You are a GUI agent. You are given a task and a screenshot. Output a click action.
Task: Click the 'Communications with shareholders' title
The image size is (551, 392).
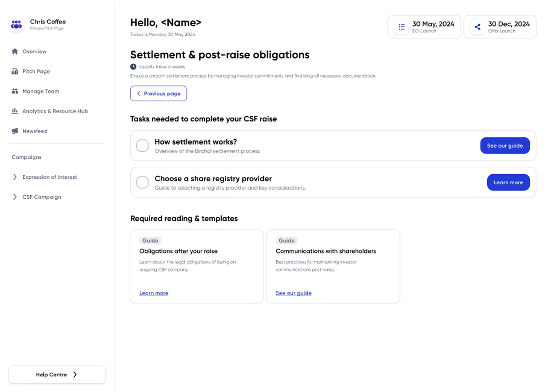point(326,251)
